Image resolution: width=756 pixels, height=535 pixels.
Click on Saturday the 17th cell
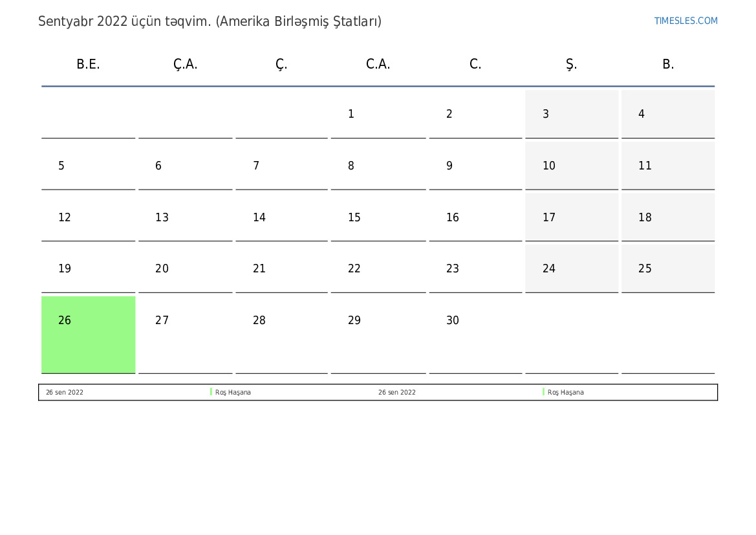coord(571,217)
